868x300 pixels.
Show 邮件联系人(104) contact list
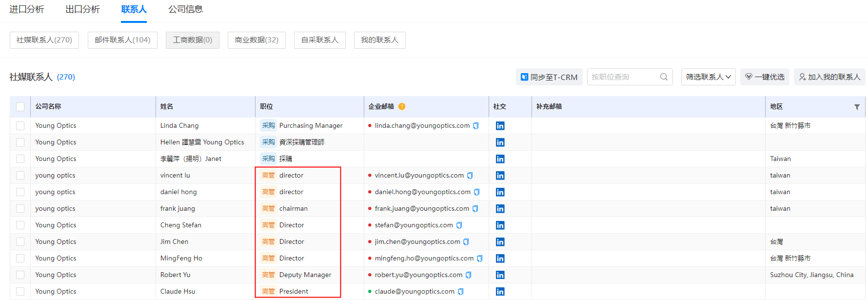(122, 40)
